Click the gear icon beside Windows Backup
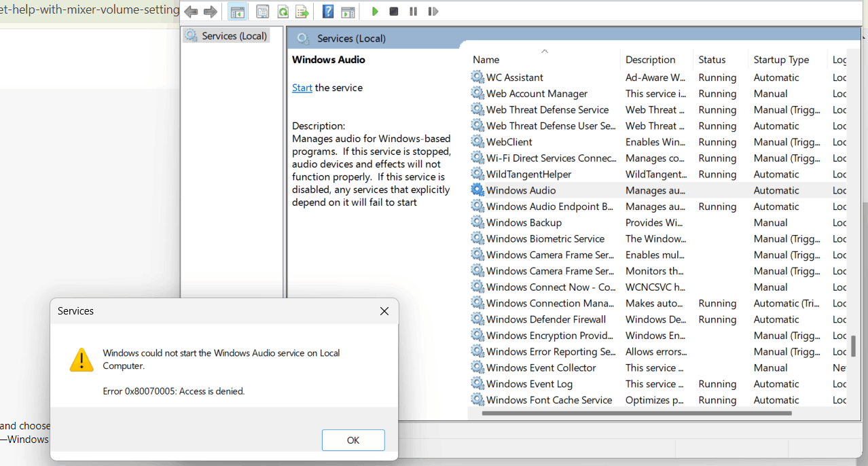868x466 pixels. (x=477, y=222)
